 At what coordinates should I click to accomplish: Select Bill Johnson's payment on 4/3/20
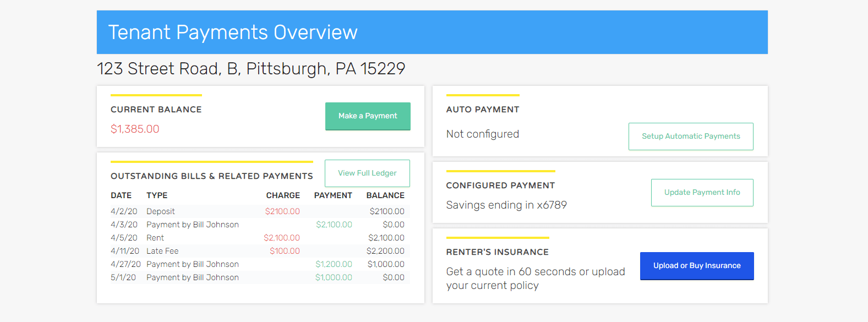point(192,224)
